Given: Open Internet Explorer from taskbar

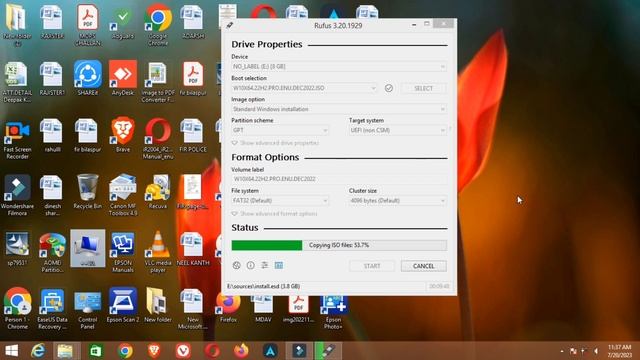Looking at the screenshot, I should pos(38,351).
